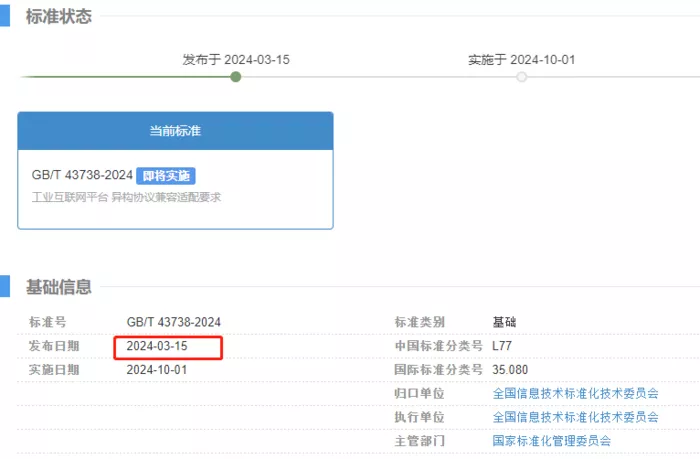Image resolution: width=700 pixels, height=459 pixels.
Task: Open 执行单位 全国信息技术标准化技术委员会 link
Action: pyautogui.click(x=575, y=417)
